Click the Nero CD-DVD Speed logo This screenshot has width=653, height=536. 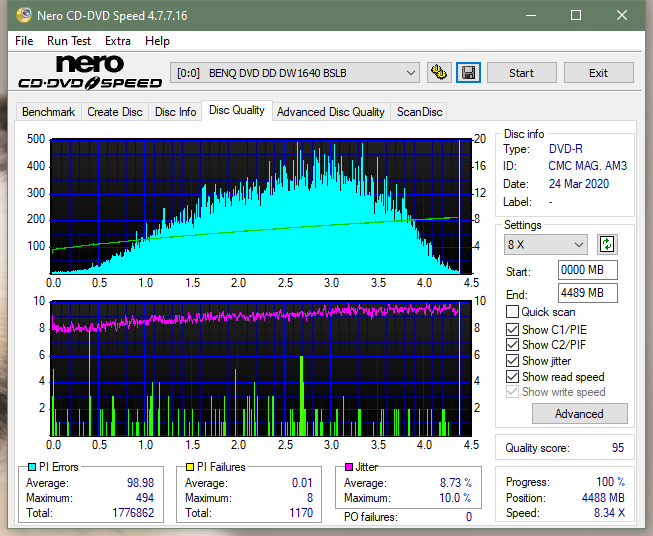point(90,72)
